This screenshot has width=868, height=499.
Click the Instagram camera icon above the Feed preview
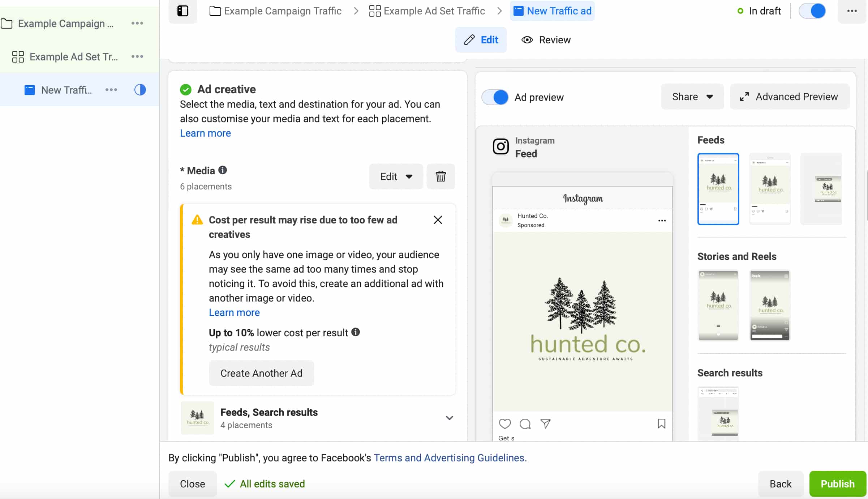click(x=500, y=146)
